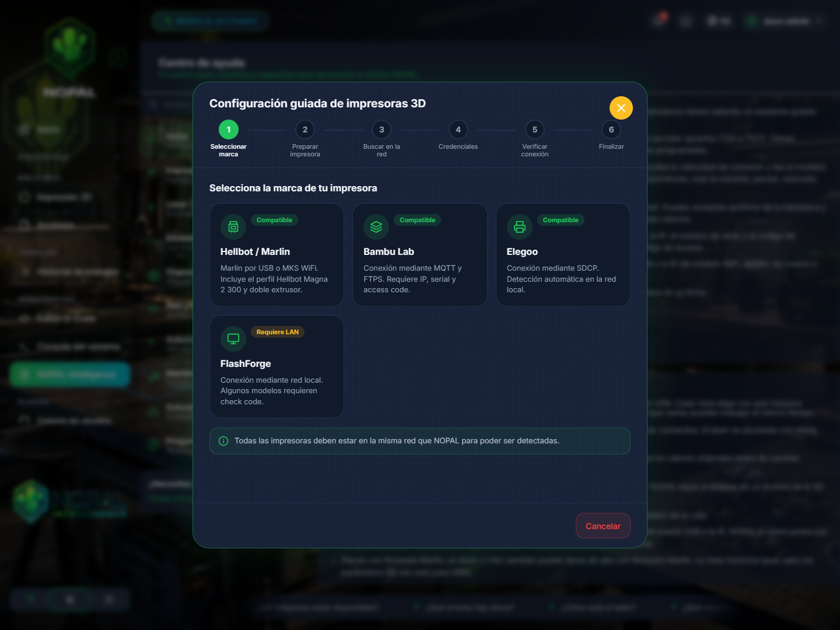The height and width of the screenshot is (630, 840).
Task: Click the 'Buscar en la red' step label
Action: pyautogui.click(x=381, y=150)
